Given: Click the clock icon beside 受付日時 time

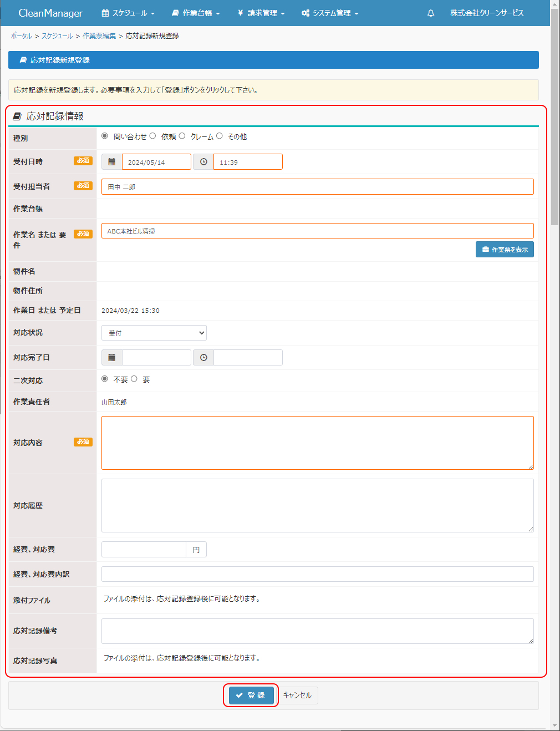Looking at the screenshot, I should (203, 162).
